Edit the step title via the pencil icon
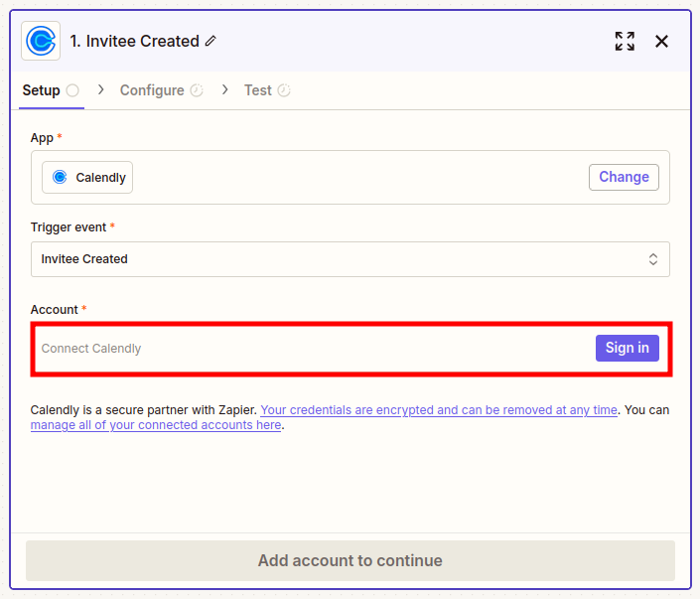 [210, 41]
